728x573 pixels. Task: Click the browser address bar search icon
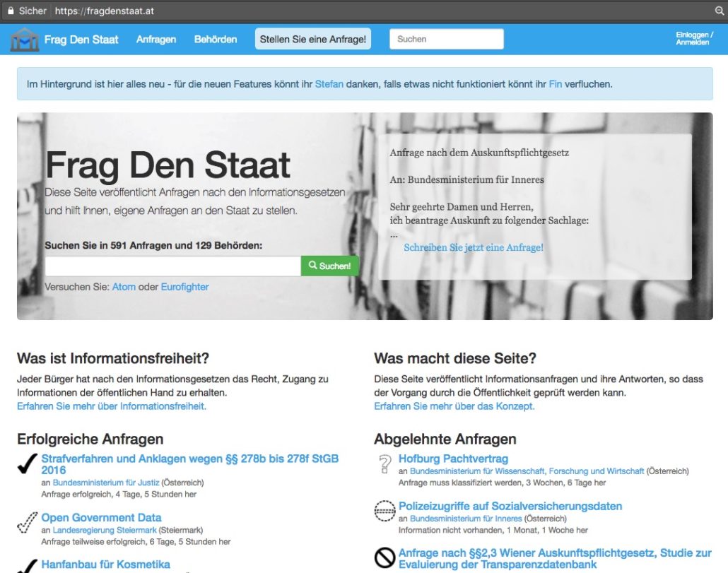pyautogui.click(x=720, y=11)
